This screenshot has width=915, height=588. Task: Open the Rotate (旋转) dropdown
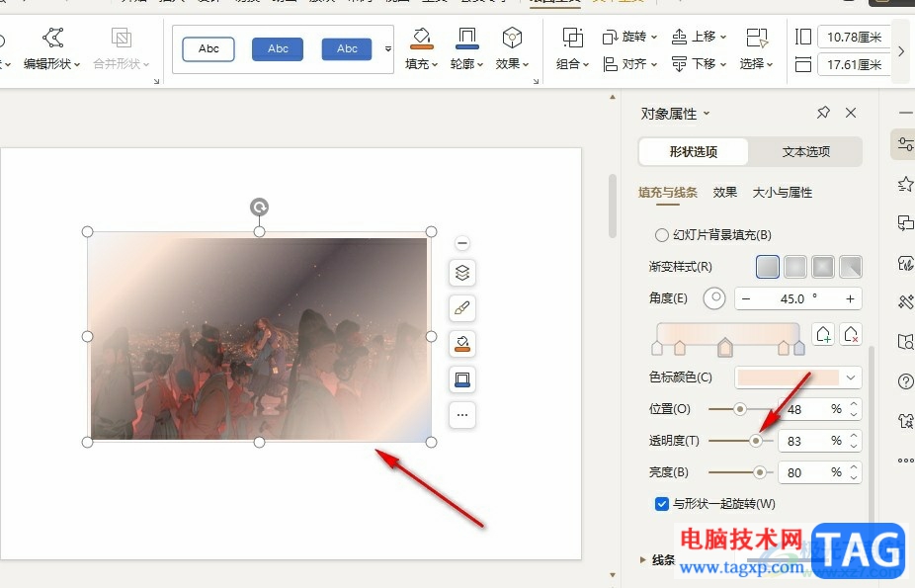pos(629,37)
